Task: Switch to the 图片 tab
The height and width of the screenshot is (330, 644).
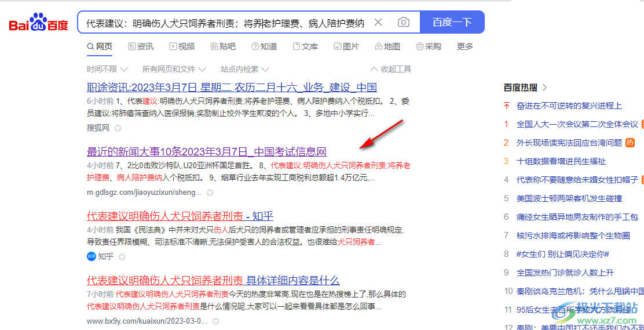Action: click(x=346, y=46)
